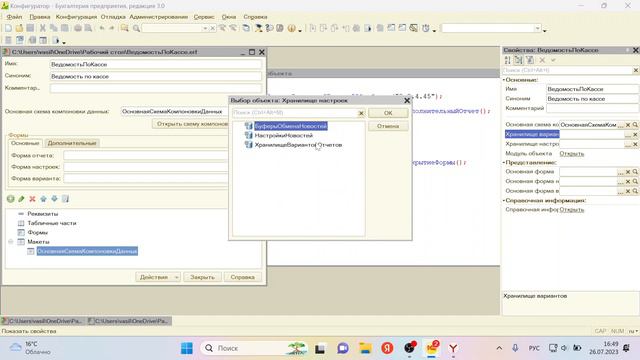Click the yellow Help circle toolbar icon
Image resolution: width=640 pixels, height=360 pixels.
tap(291, 28)
